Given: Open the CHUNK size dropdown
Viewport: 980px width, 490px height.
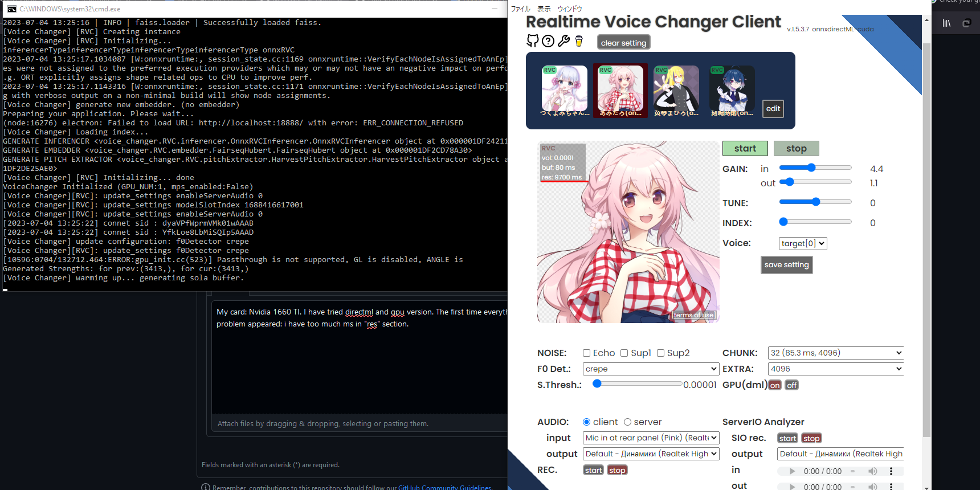Looking at the screenshot, I should 836,353.
